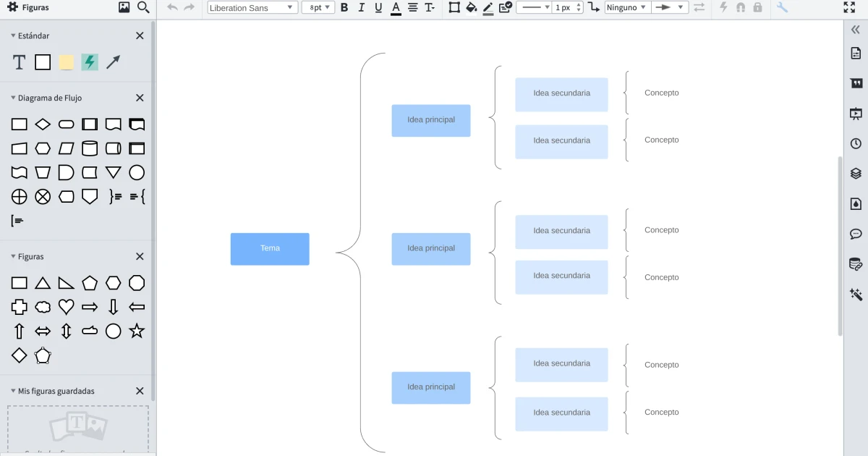Image resolution: width=868 pixels, height=456 pixels.
Task: Close the Estándar shape library
Action: [140, 35]
